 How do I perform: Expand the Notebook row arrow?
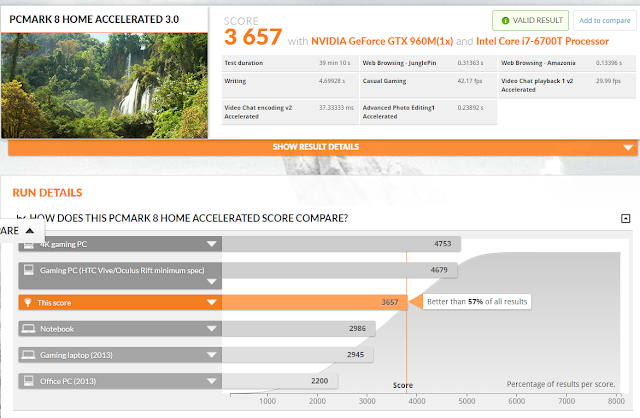(211, 329)
